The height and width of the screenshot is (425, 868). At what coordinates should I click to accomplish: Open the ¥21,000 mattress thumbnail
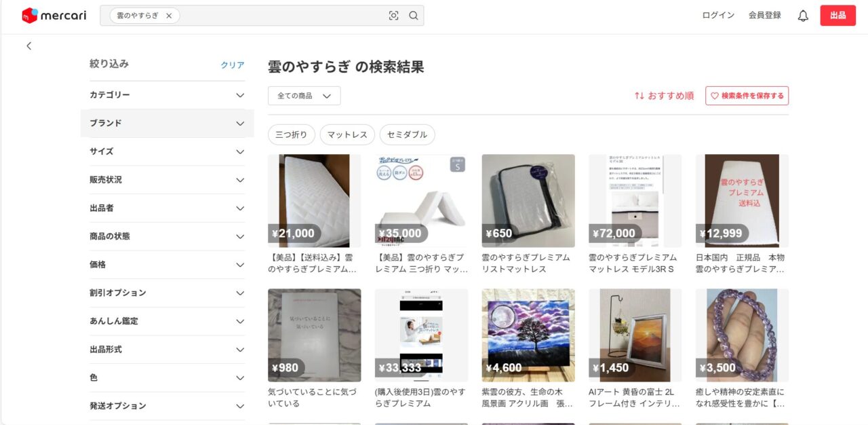pyautogui.click(x=314, y=201)
